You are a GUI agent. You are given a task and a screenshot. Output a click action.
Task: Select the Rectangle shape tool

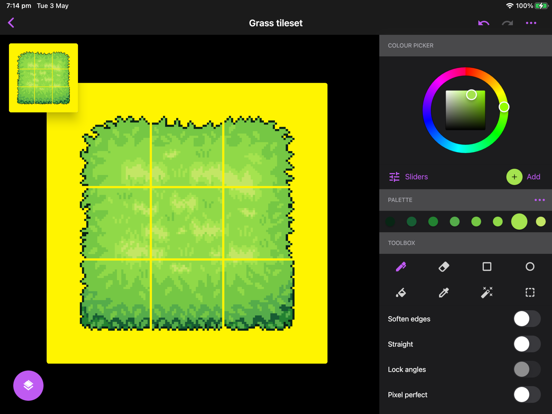click(x=487, y=266)
